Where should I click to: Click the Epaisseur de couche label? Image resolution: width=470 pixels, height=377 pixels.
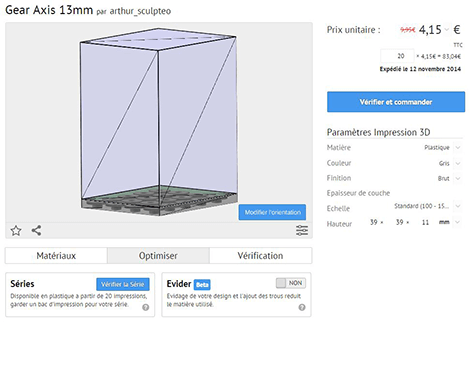coord(358,193)
